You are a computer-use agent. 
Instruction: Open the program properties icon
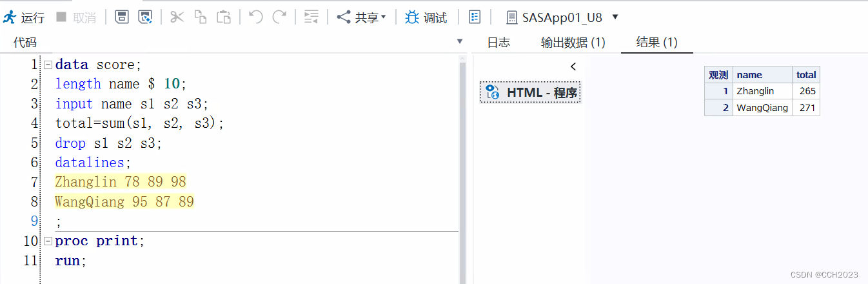tap(475, 17)
